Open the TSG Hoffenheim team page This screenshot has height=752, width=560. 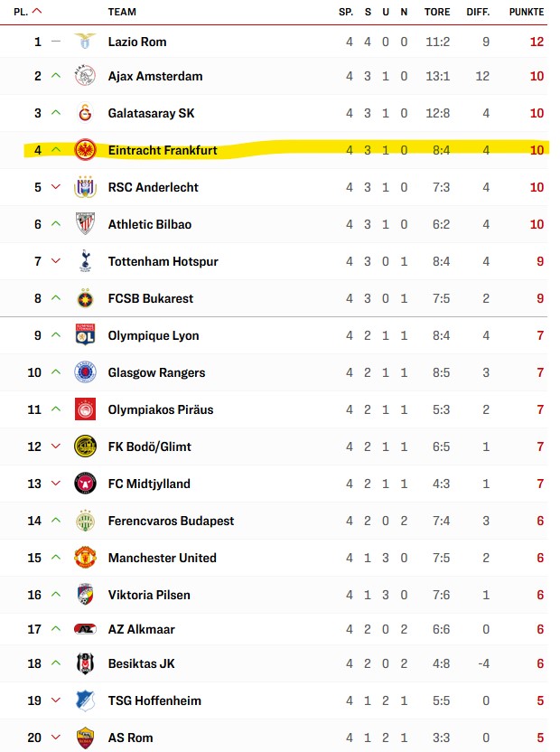coord(154,700)
